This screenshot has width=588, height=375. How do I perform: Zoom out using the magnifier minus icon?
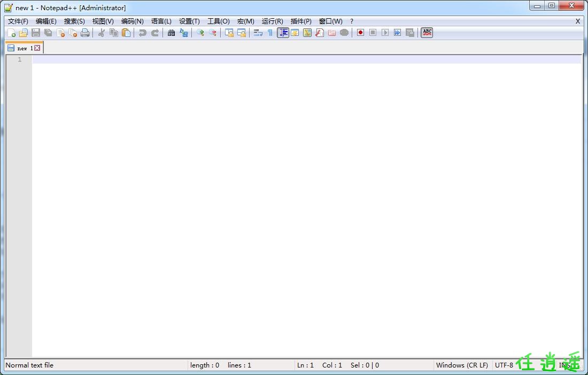(x=213, y=33)
